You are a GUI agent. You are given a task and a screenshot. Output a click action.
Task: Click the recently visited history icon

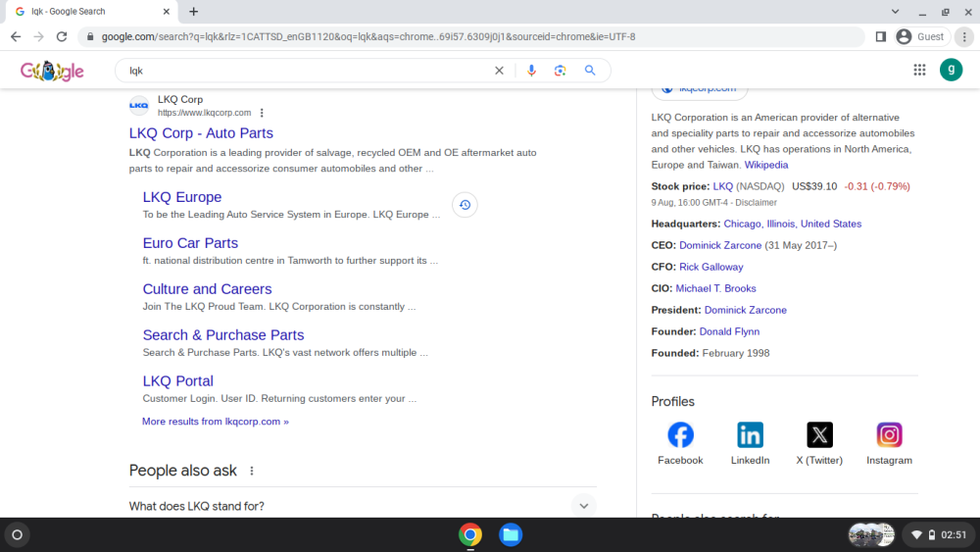[465, 205]
